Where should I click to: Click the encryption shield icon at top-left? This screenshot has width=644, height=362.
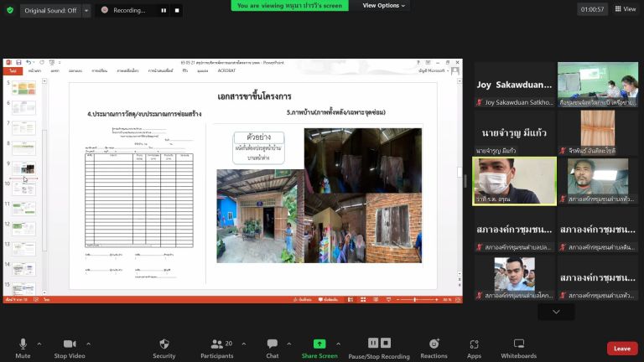(9, 11)
